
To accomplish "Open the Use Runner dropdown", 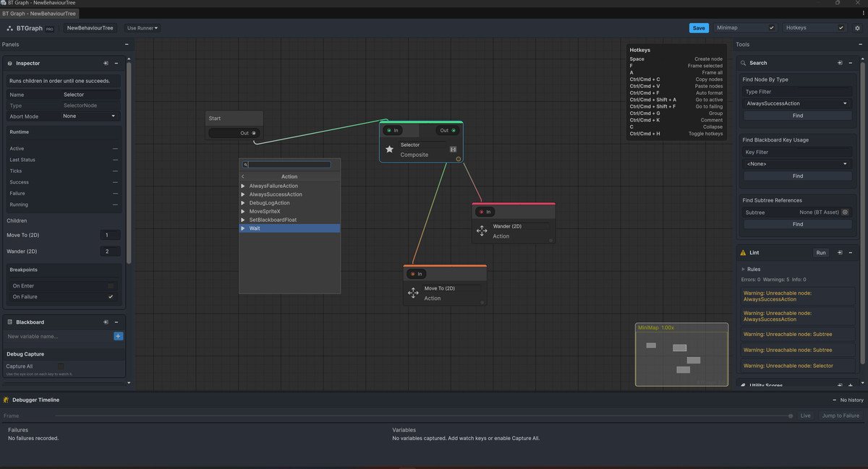I will pyautogui.click(x=142, y=28).
